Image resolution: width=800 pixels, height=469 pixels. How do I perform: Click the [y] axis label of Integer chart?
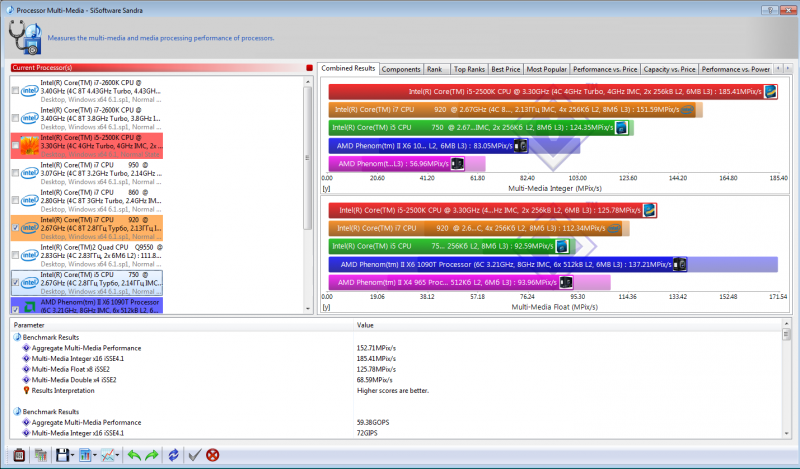326,188
